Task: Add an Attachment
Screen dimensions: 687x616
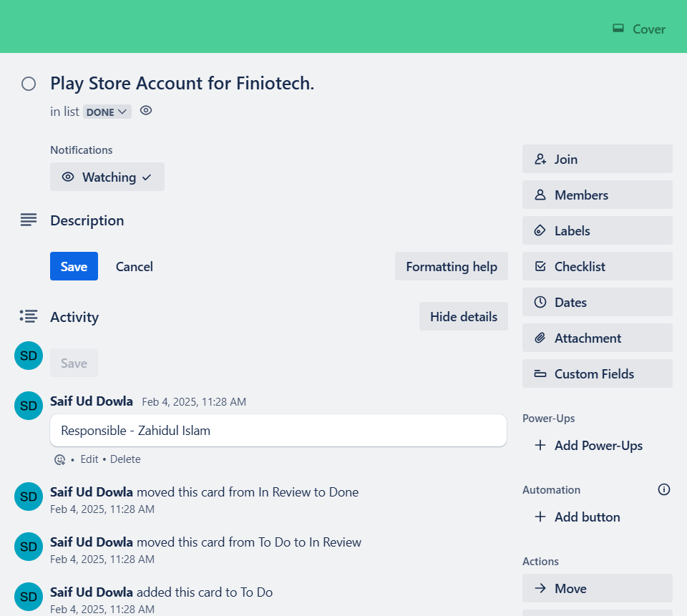Action: click(x=597, y=338)
